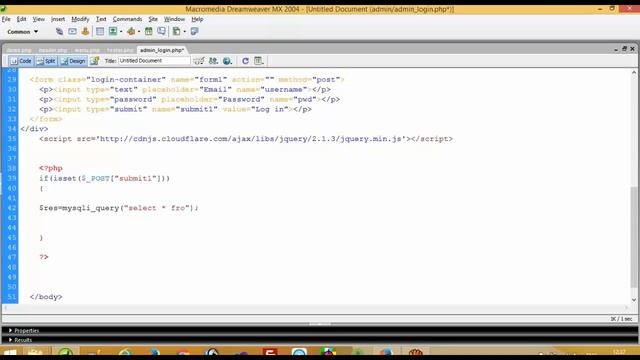Screen dimensions: 640x360
Task: Open the Window menu
Action: (x=174, y=19)
